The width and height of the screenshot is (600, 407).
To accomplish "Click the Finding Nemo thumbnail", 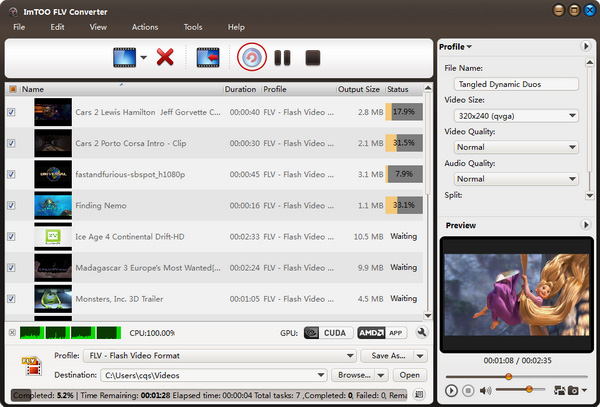I will coord(53,205).
